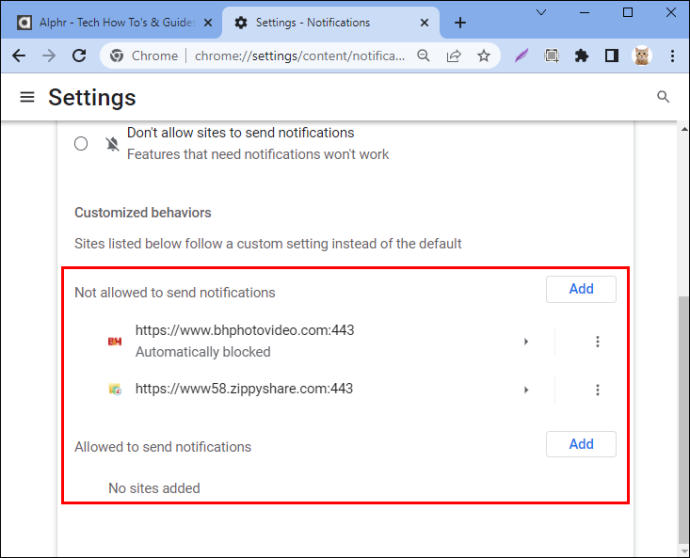The width and height of the screenshot is (690, 558).
Task: Click the purple feather extension icon
Action: click(x=521, y=56)
